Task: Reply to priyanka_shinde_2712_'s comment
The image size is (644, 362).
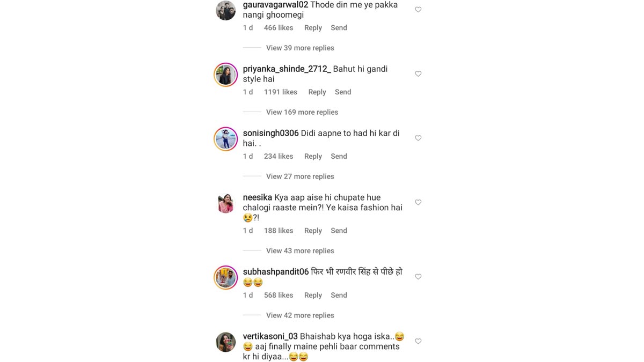Action: click(317, 92)
